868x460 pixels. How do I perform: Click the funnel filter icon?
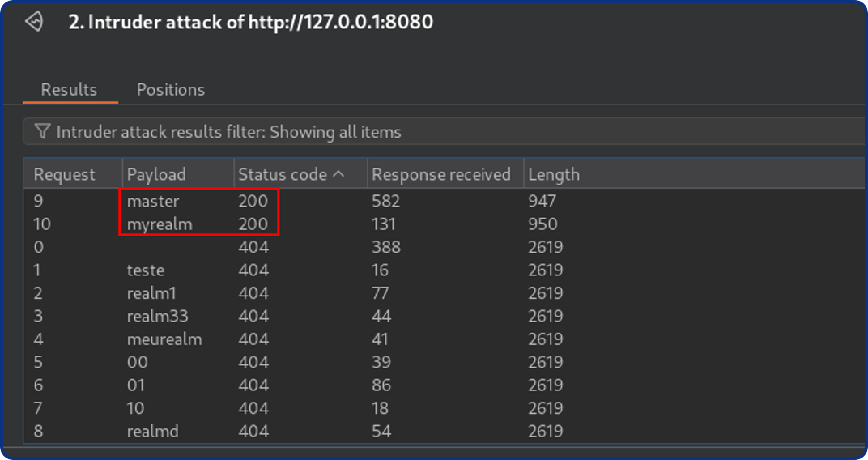(42, 132)
